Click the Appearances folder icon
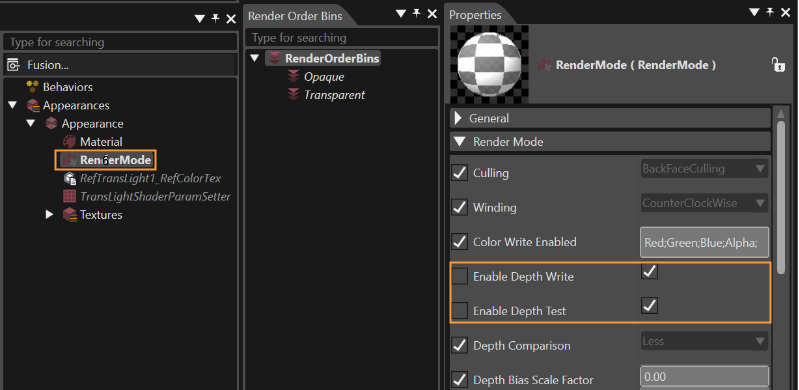 tap(33, 106)
